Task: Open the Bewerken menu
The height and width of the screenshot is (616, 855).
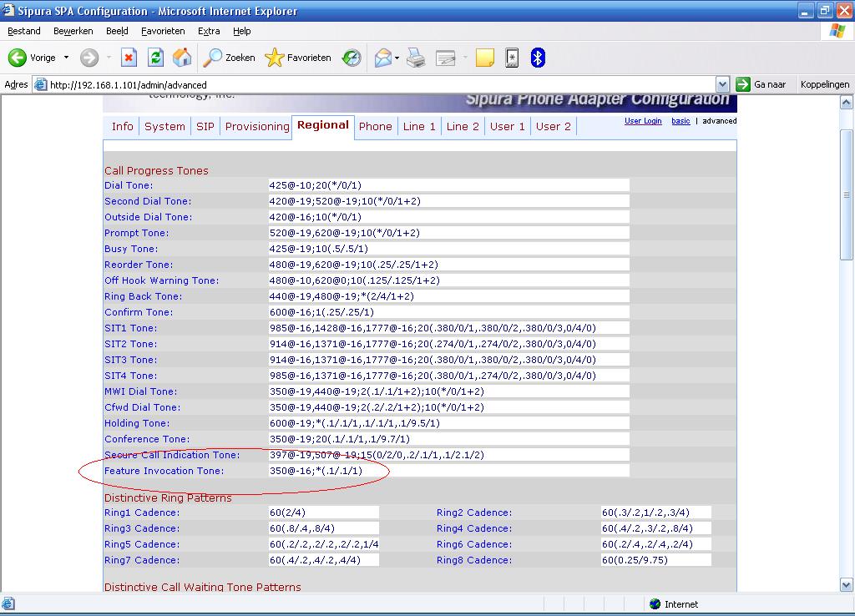Action: pyautogui.click(x=73, y=31)
